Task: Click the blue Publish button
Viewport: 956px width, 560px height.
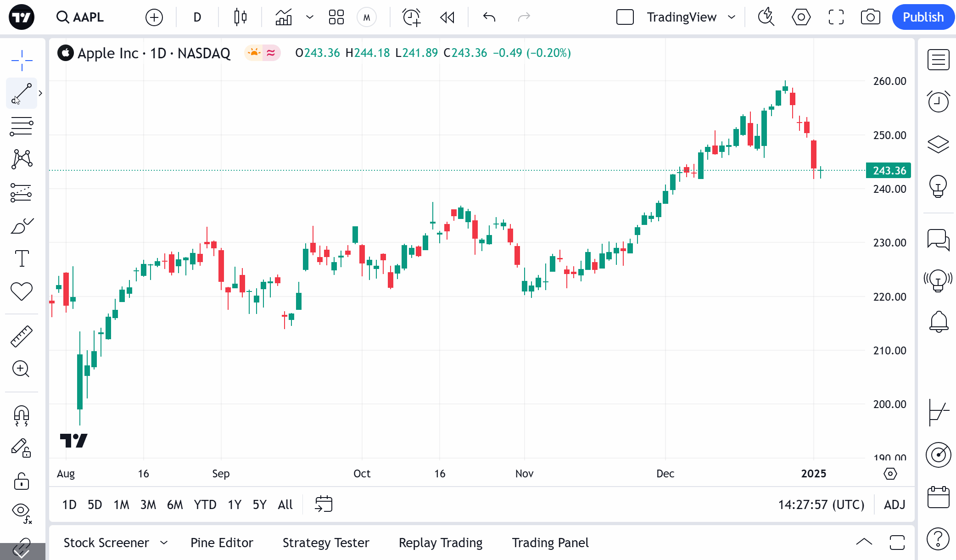Action: tap(923, 17)
